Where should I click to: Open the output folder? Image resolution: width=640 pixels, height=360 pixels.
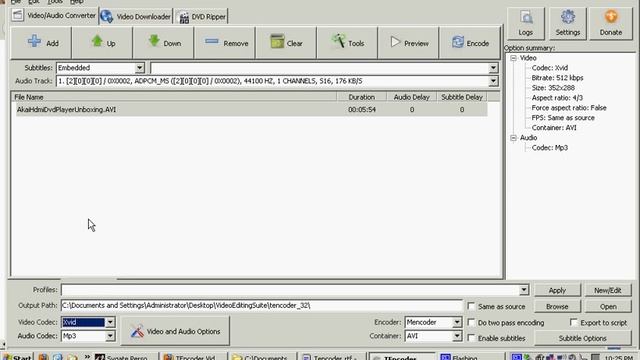(608, 306)
